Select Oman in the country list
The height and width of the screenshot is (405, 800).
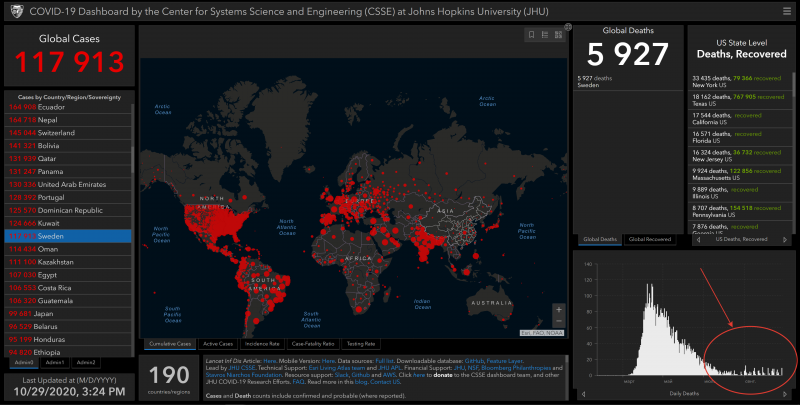(x=68, y=249)
